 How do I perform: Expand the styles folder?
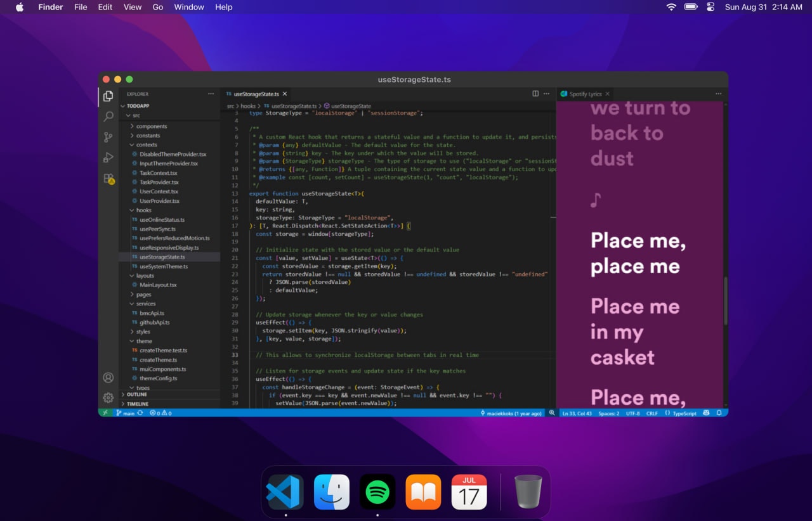(169, 331)
